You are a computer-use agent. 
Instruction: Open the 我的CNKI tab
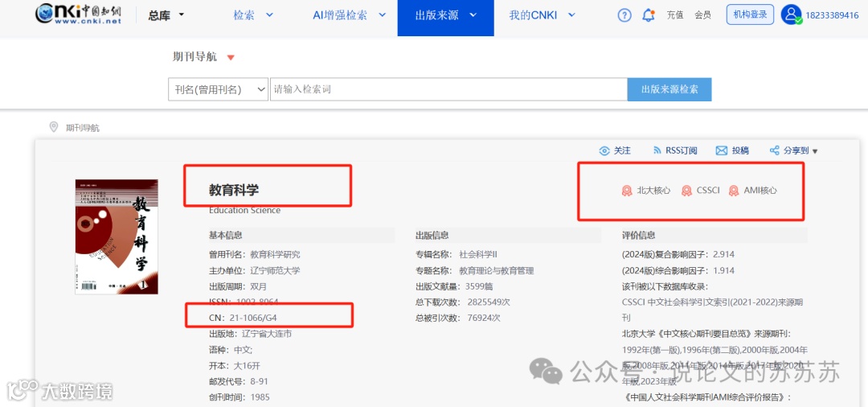click(533, 15)
